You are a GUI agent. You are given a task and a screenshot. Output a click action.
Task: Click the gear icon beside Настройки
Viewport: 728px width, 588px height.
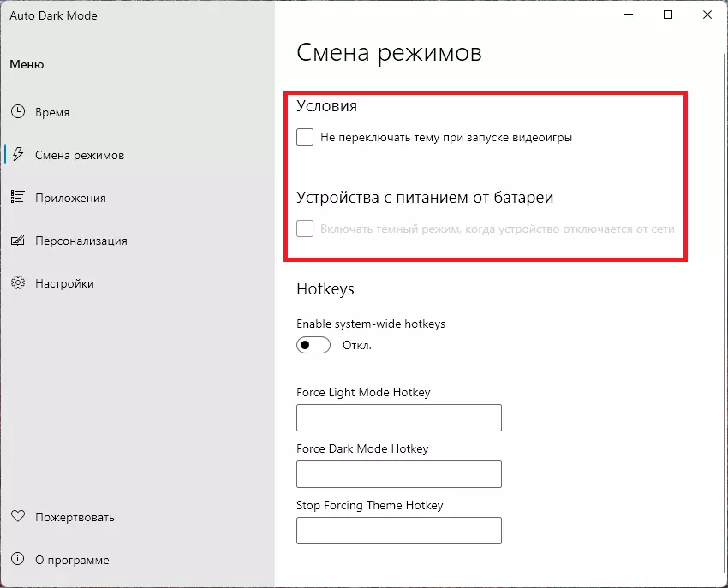pos(18,282)
